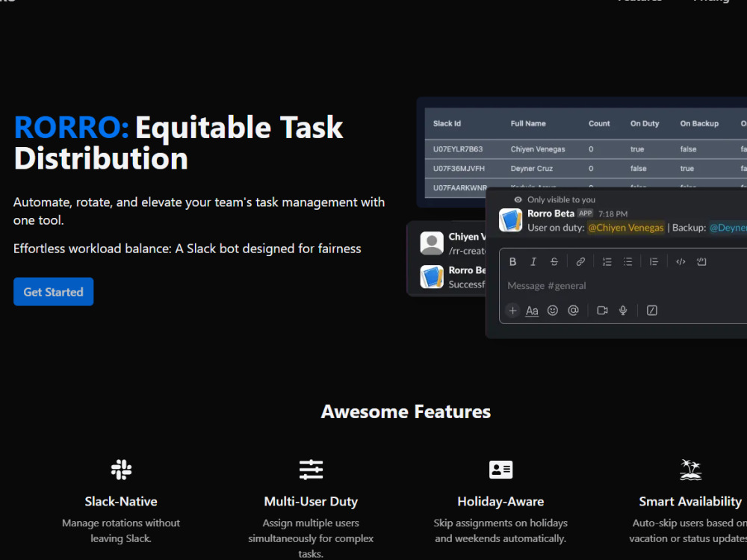The width and height of the screenshot is (747, 560).
Task: Toggle Italic formatting in message toolbar
Action: 533,261
